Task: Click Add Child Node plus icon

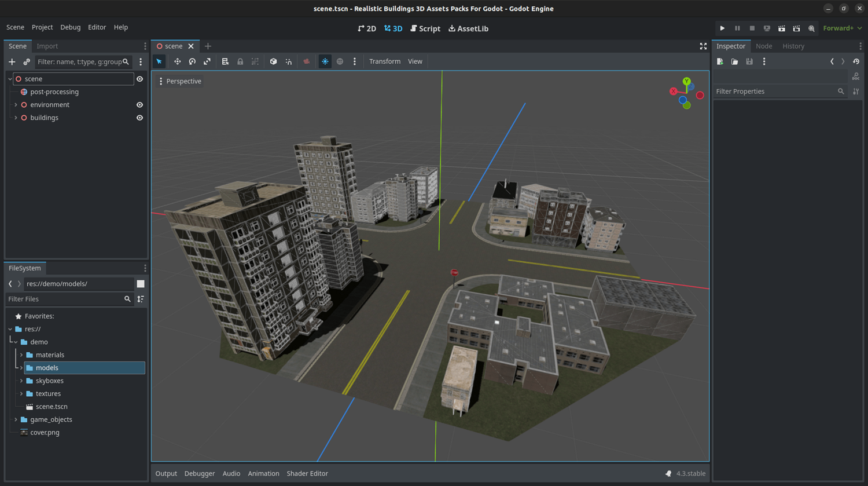Action: coord(12,61)
